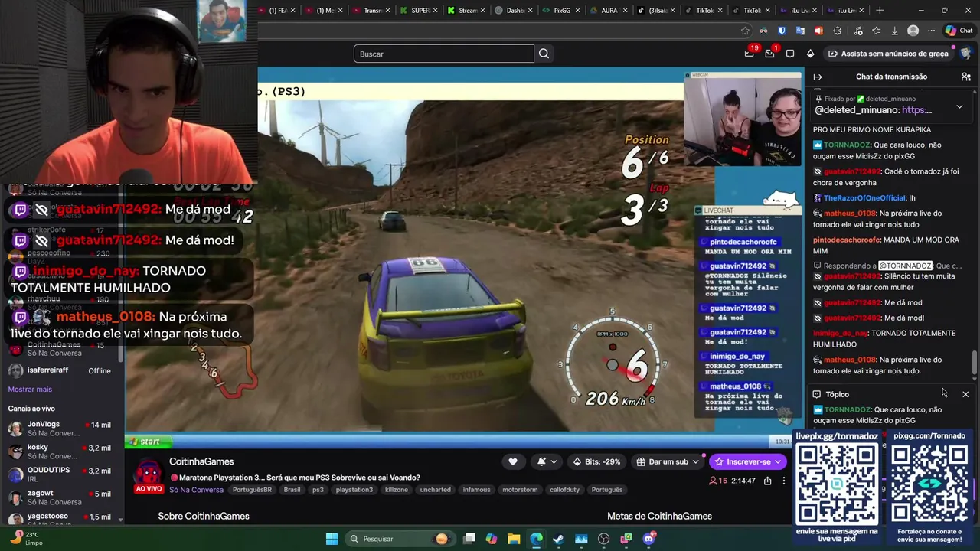
Task: Select the uncharted tag
Action: pyautogui.click(x=435, y=490)
